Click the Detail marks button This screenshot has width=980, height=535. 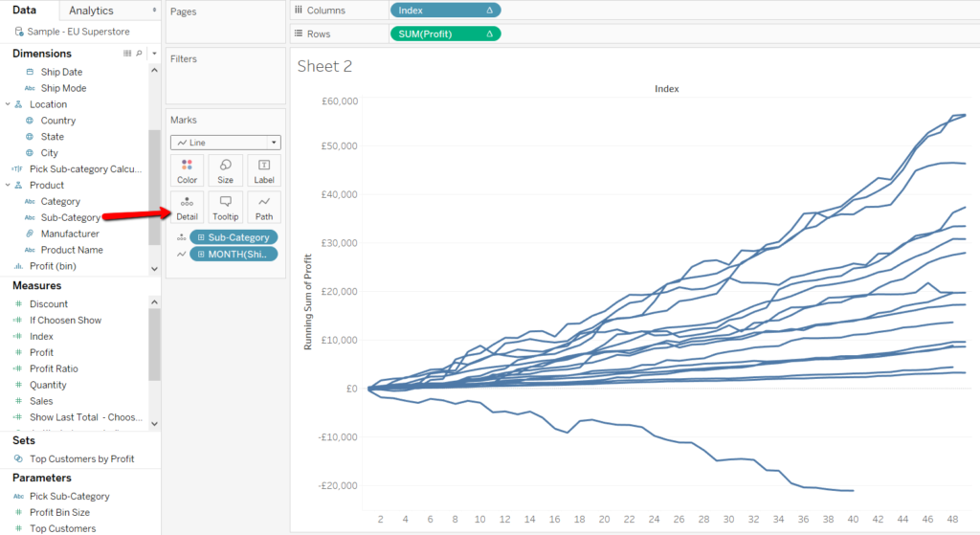point(187,208)
